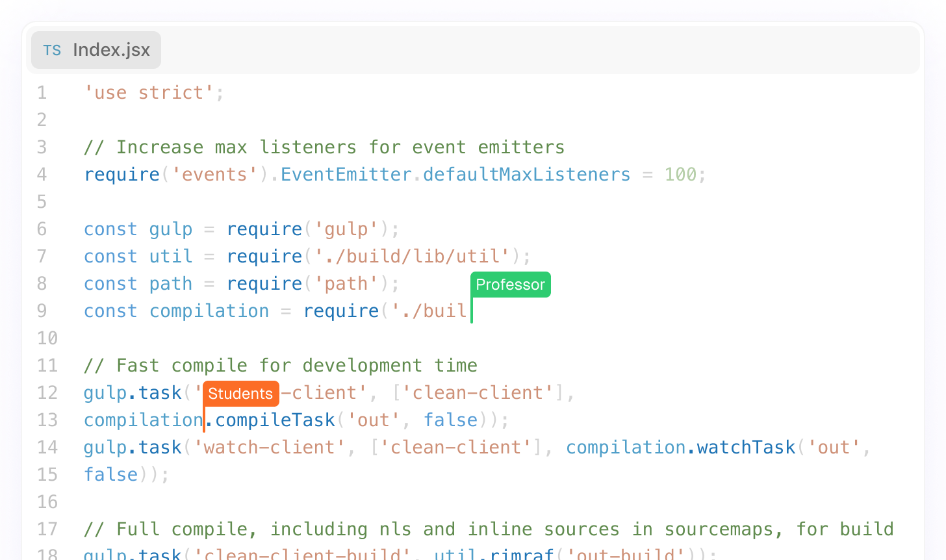
Task: Click line number 9 in gutter
Action: pos(42,311)
